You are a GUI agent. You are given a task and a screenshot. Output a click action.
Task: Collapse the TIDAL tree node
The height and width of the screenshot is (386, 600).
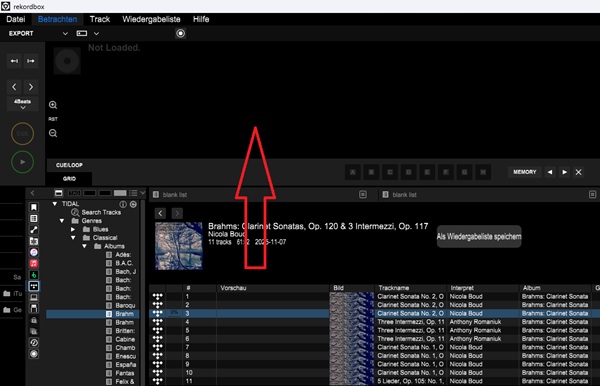[x=55, y=204]
